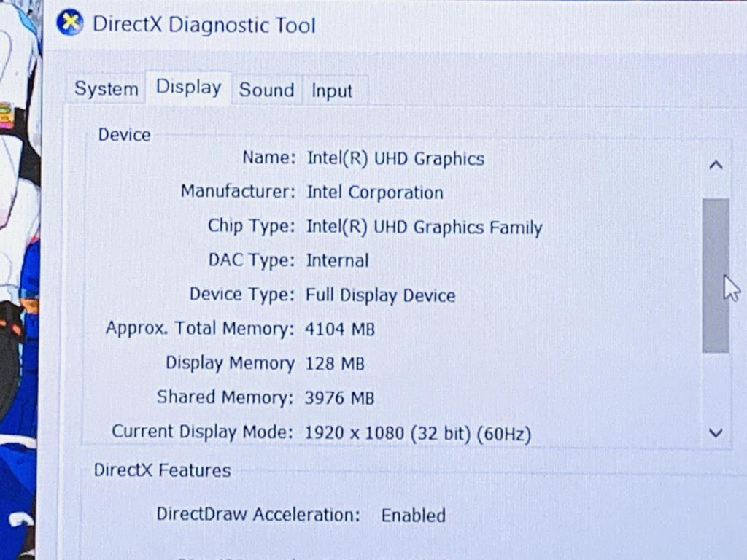The height and width of the screenshot is (560, 747).
Task: Click the 3976 MB shared memory value
Action: 339,398
